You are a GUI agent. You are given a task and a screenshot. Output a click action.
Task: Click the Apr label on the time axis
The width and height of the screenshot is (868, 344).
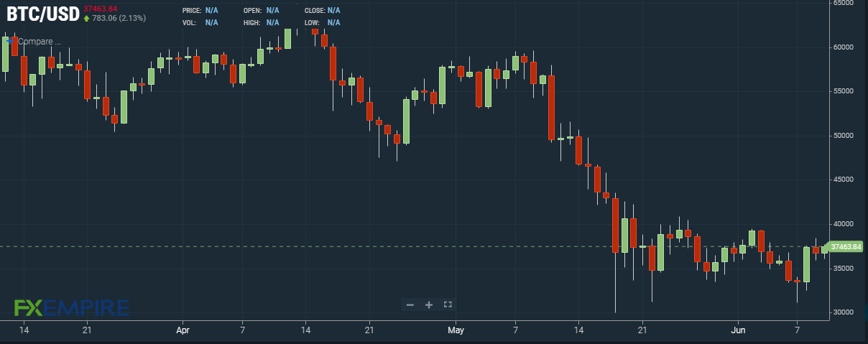[183, 331]
